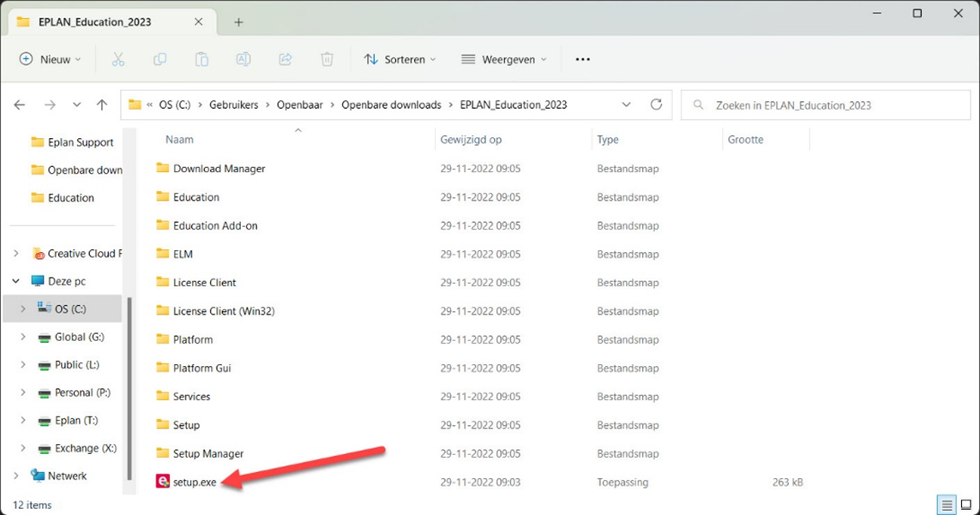Select Netwerk in the navigation pane
The width and height of the screenshot is (980, 515).
[x=59, y=476]
